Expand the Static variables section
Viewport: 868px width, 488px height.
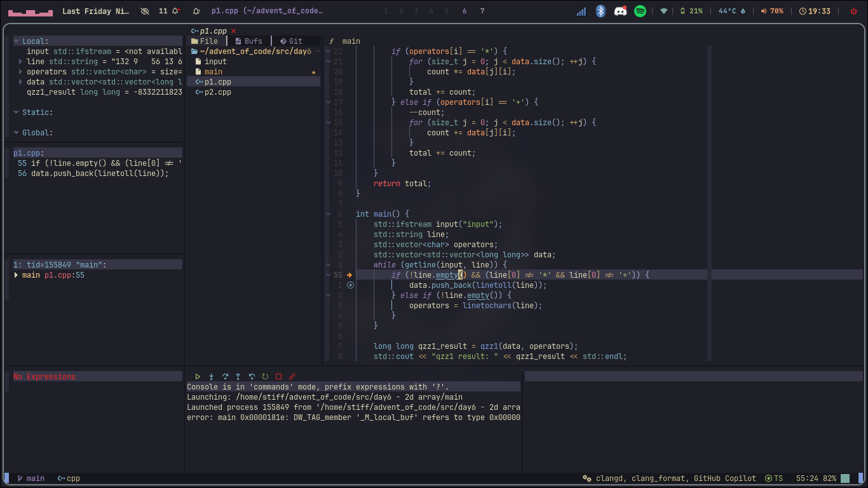(x=15, y=112)
